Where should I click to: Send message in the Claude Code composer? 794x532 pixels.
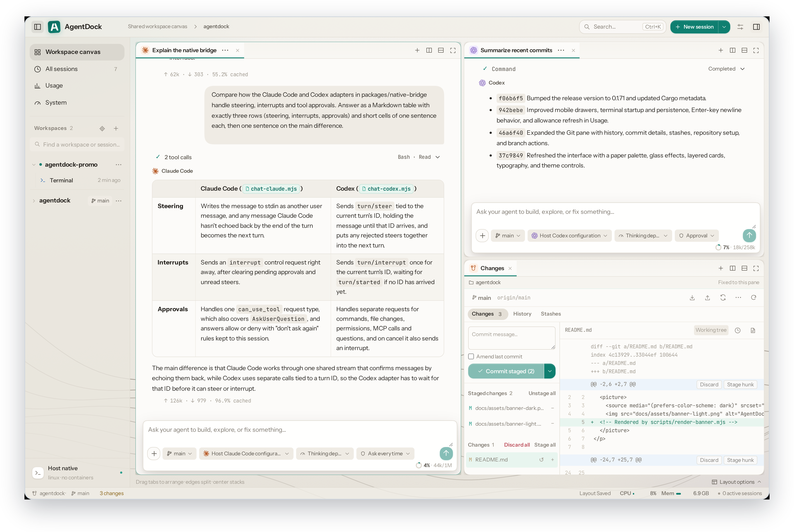coord(446,453)
